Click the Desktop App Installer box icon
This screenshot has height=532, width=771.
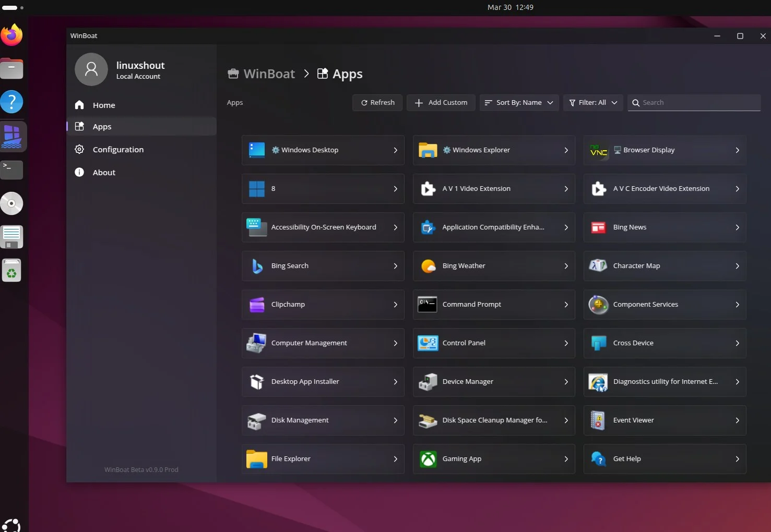pos(257,382)
